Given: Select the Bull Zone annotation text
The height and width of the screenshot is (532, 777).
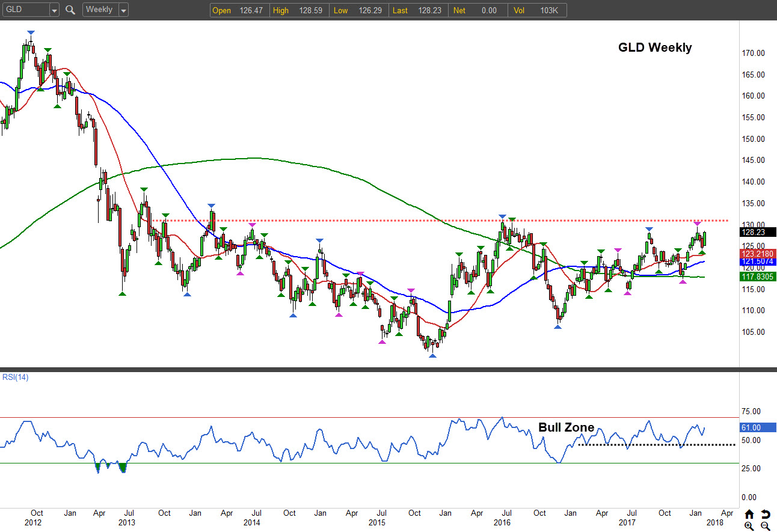Looking at the screenshot, I should pyautogui.click(x=566, y=427).
